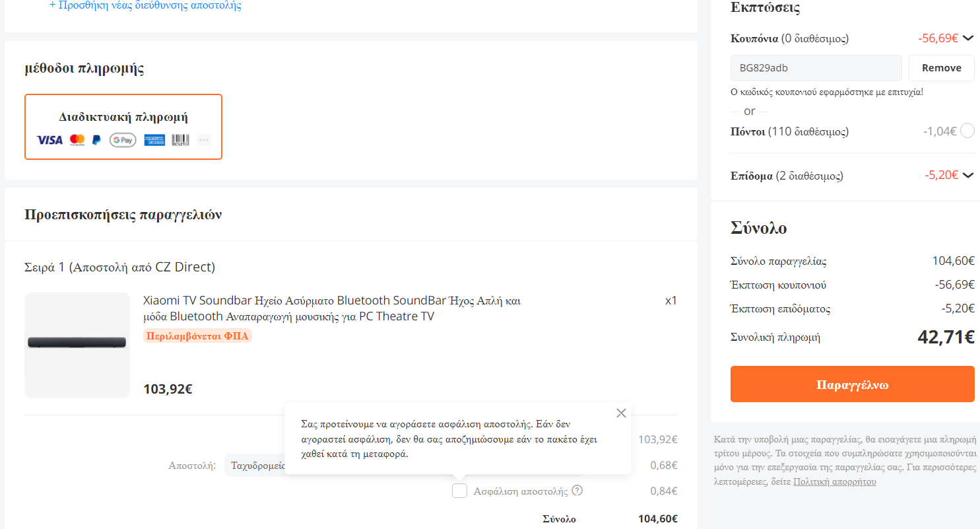Select the Google Pay icon
980x529 pixels.
[123, 140]
